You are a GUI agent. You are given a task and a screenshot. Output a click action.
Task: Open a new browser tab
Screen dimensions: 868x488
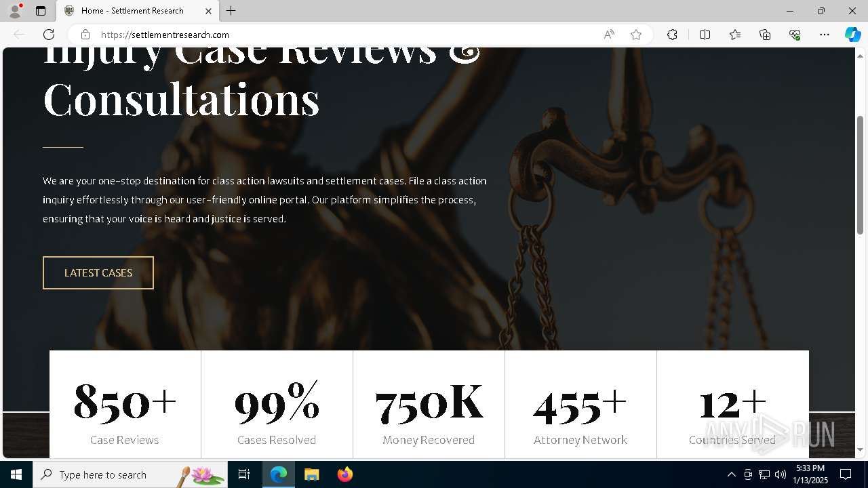coord(231,11)
